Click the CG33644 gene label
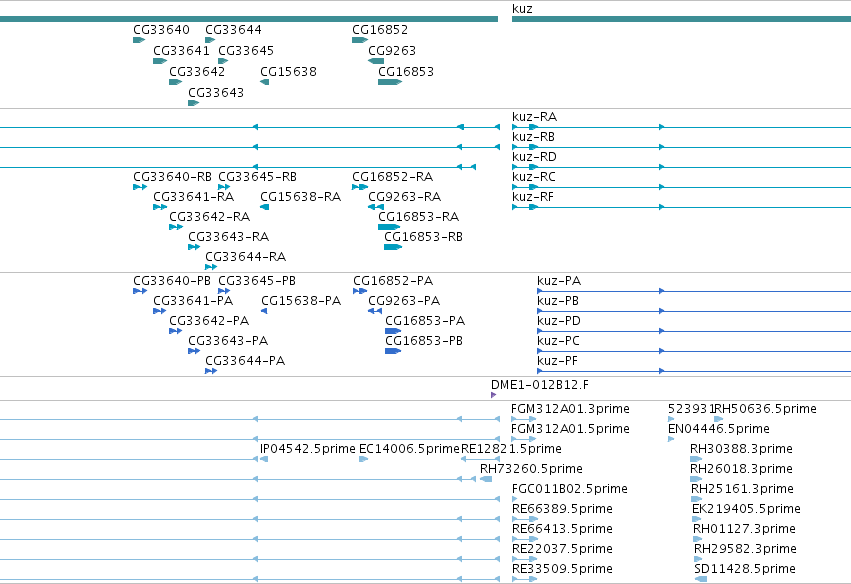 (233, 30)
